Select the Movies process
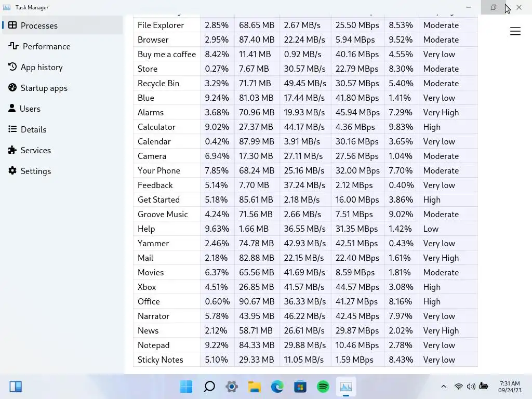 click(305, 272)
